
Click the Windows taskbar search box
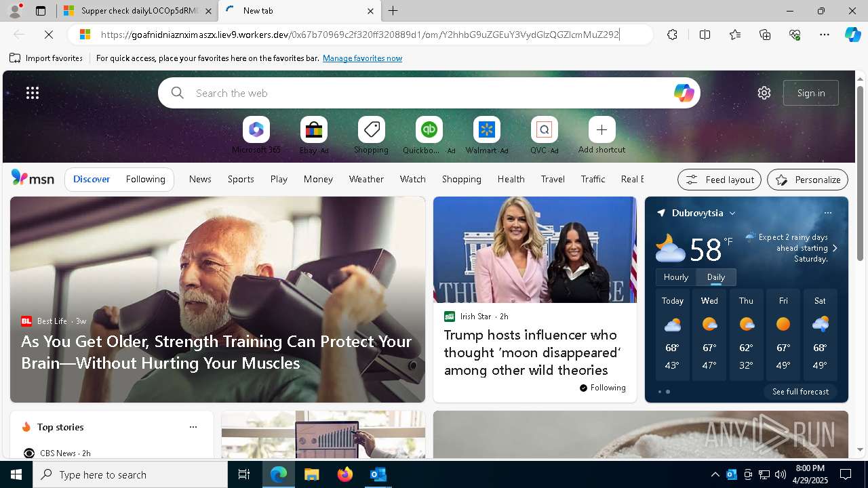tap(130, 474)
